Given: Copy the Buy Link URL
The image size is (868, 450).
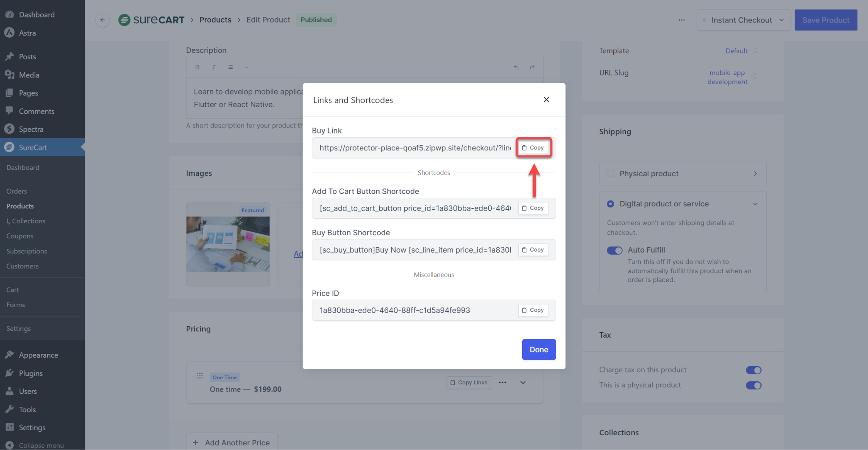Looking at the screenshot, I should (533, 147).
